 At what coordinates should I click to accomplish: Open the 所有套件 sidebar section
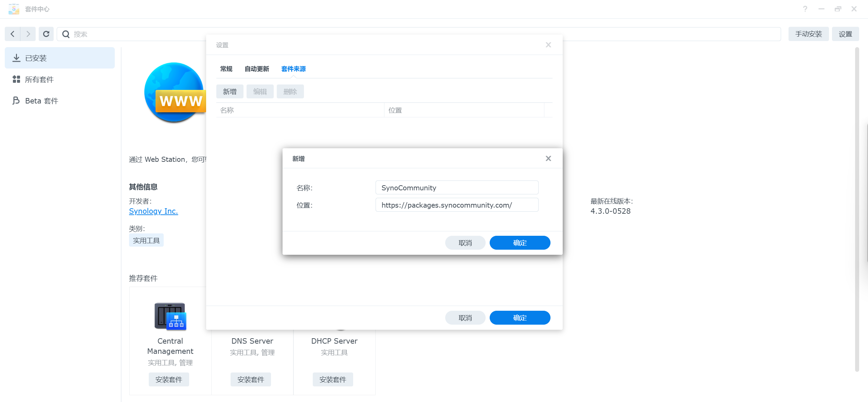39,79
